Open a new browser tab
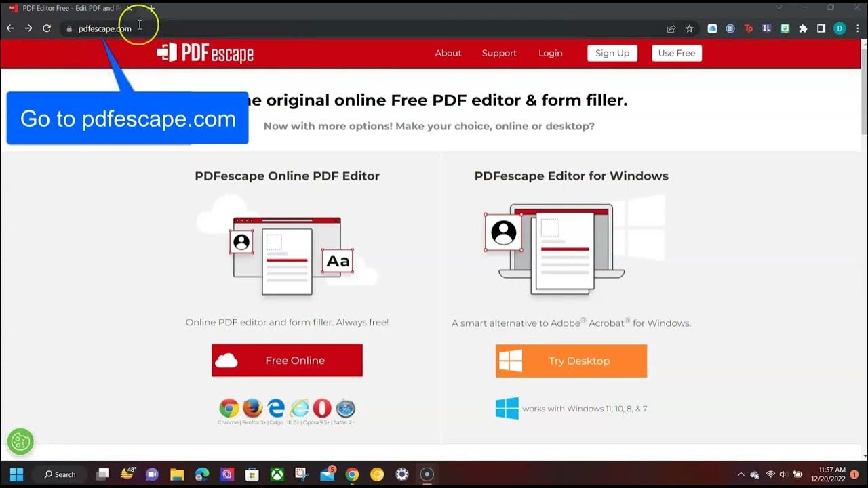The width and height of the screenshot is (868, 488). (x=152, y=8)
